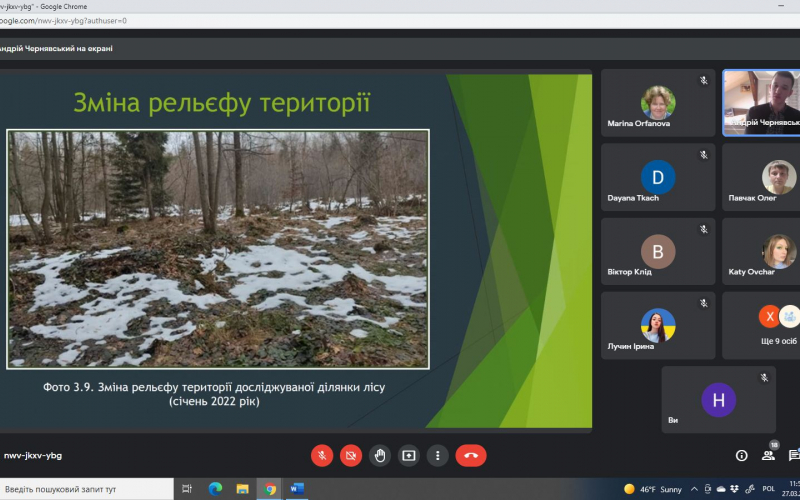The image size is (800, 500).
Task: Open more options three-dot menu
Action: (x=437, y=456)
